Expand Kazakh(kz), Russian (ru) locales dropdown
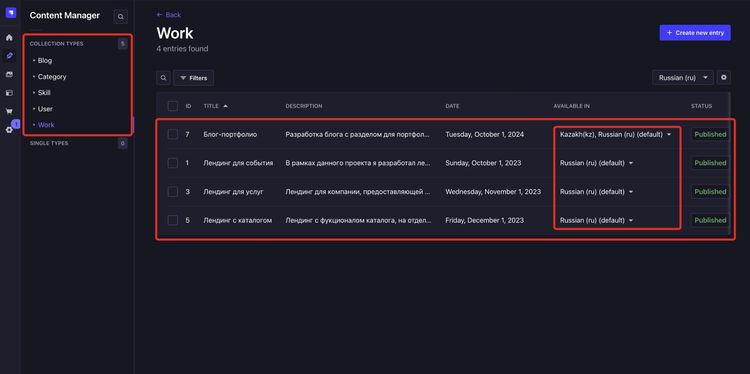This screenshot has height=374, width=750. [x=615, y=134]
